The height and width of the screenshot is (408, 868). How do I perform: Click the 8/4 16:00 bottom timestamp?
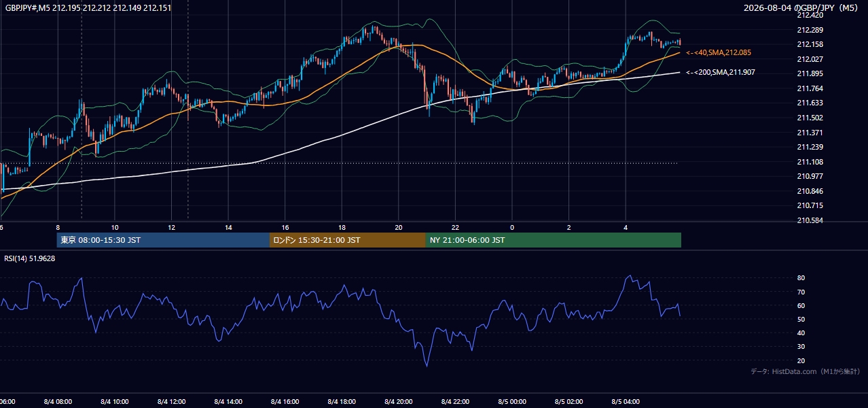click(285, 401)
